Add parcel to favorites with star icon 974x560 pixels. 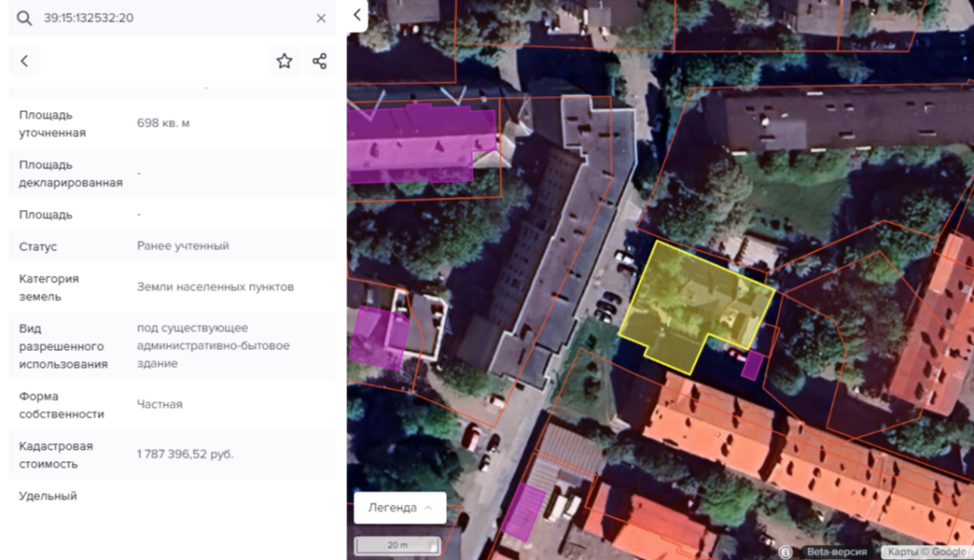click(x=283, y=61)
